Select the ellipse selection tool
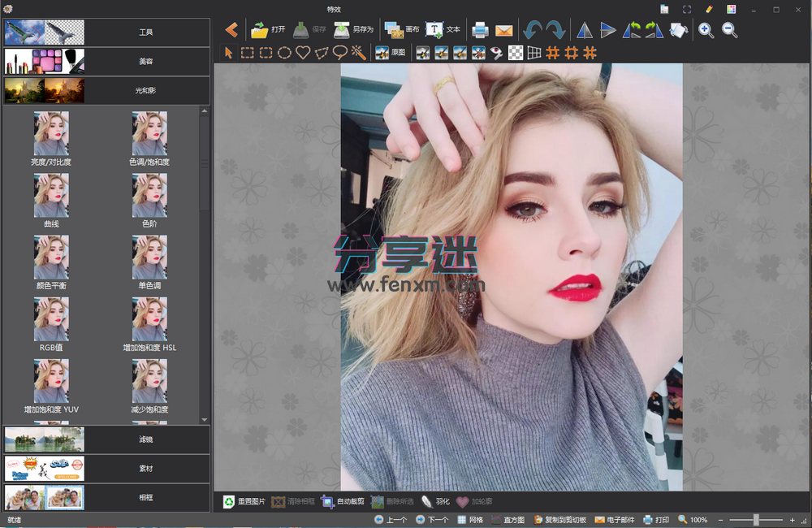Image resolution: width=812 pixels, height=528 pixels. (x=284, y=52)
